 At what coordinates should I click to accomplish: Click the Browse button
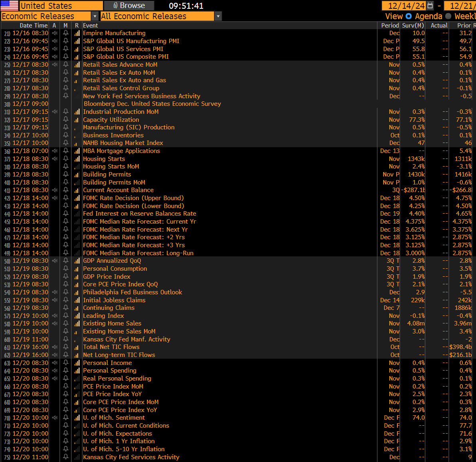pyautogui.click(x=129, y=6)
